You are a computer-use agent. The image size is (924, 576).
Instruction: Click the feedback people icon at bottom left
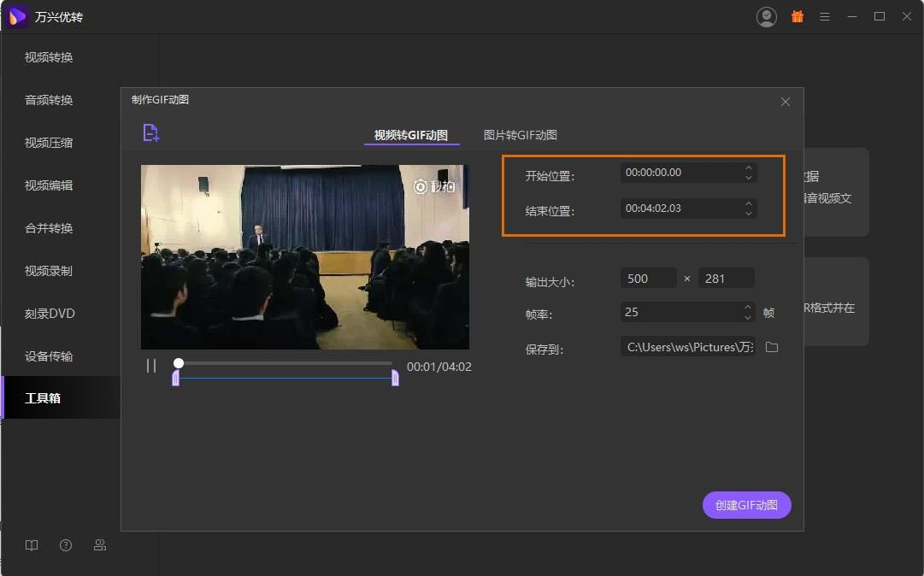pos(100,545)
